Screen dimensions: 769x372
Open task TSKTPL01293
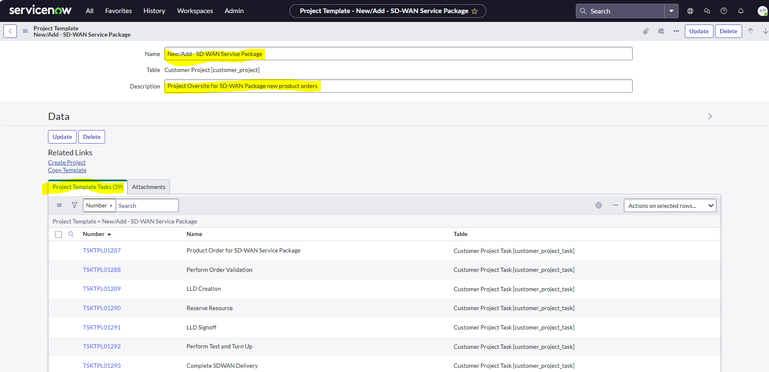pyautogui.click(x=102, y=366)
